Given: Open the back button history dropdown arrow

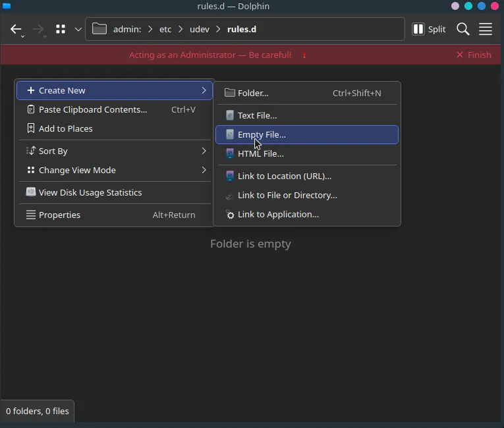Looking at the screenshot, I should 22,37.
